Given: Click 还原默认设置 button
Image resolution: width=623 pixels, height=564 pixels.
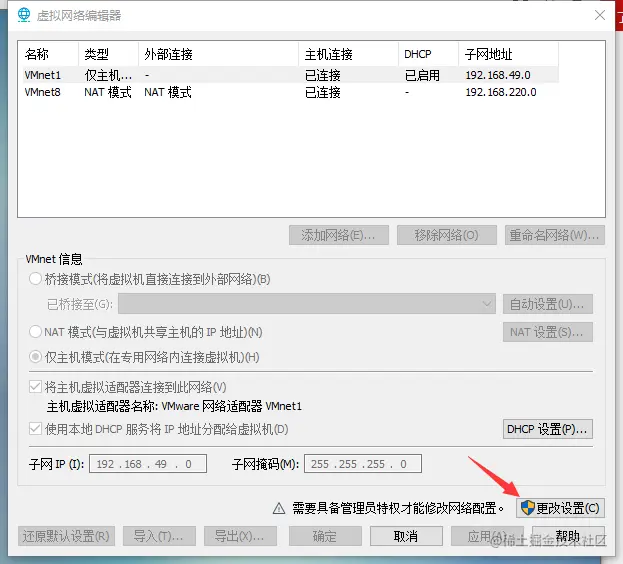Looking at the screenshot, I should [x=66, y=536].
